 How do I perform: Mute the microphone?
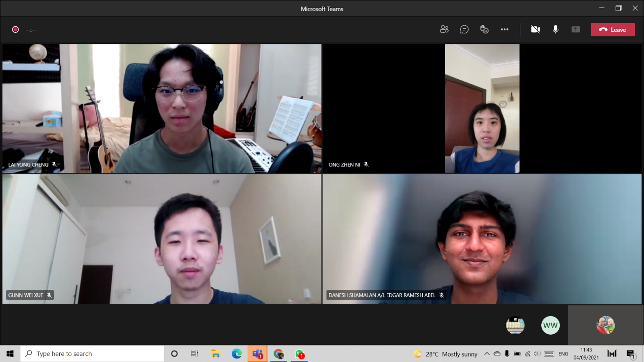pyautogui.click(x=555, y=29)
